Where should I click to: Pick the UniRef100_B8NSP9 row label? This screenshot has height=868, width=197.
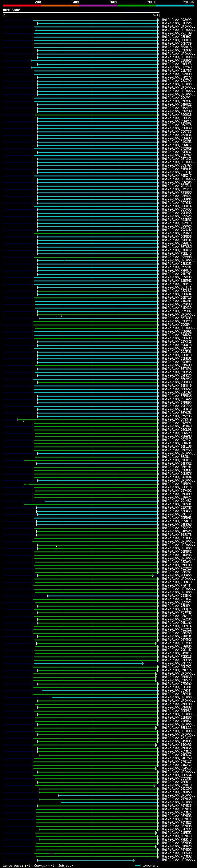click(176, 433)
